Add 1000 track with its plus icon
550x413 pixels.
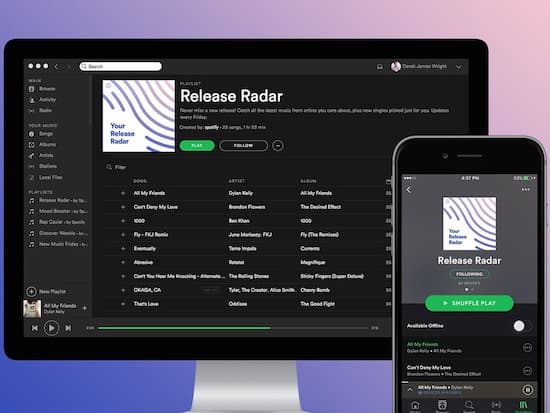tap(123, 221)
